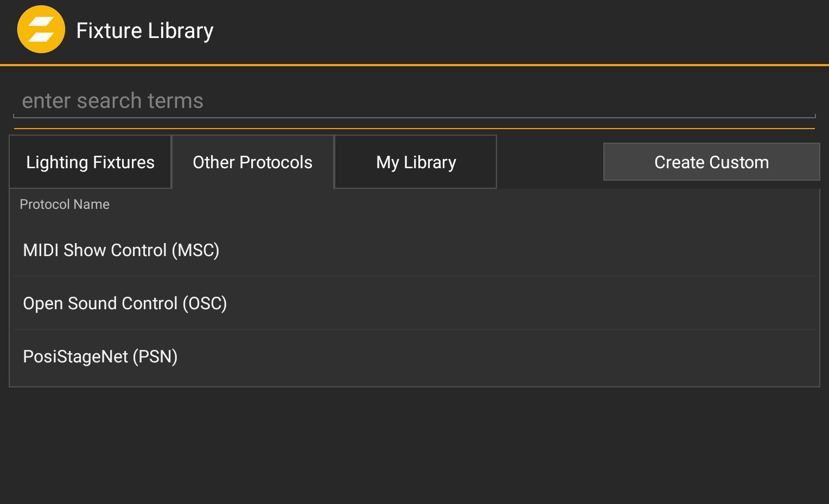The height and width of the screenshot is (504, 829).
Task: Click the Fixture Library title text
Action: click(x=145, y=31)
